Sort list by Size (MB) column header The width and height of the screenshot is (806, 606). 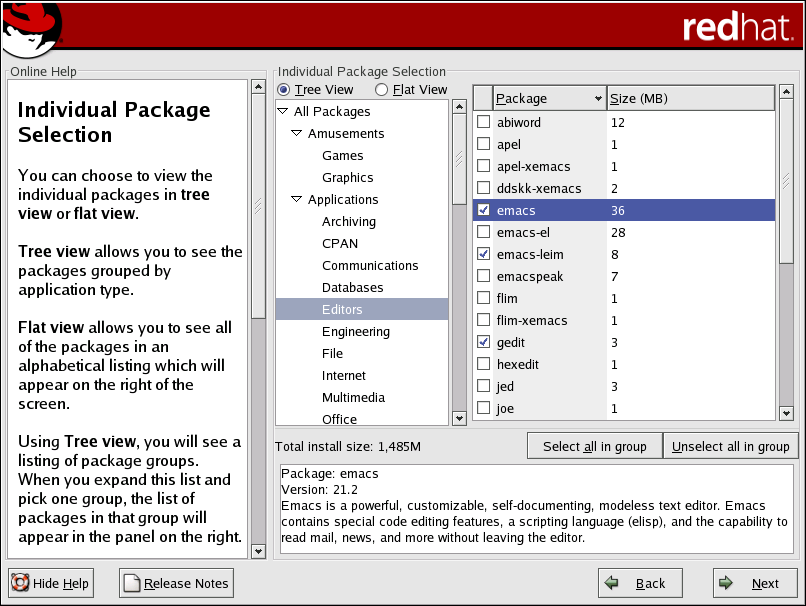tap(690, 98)
